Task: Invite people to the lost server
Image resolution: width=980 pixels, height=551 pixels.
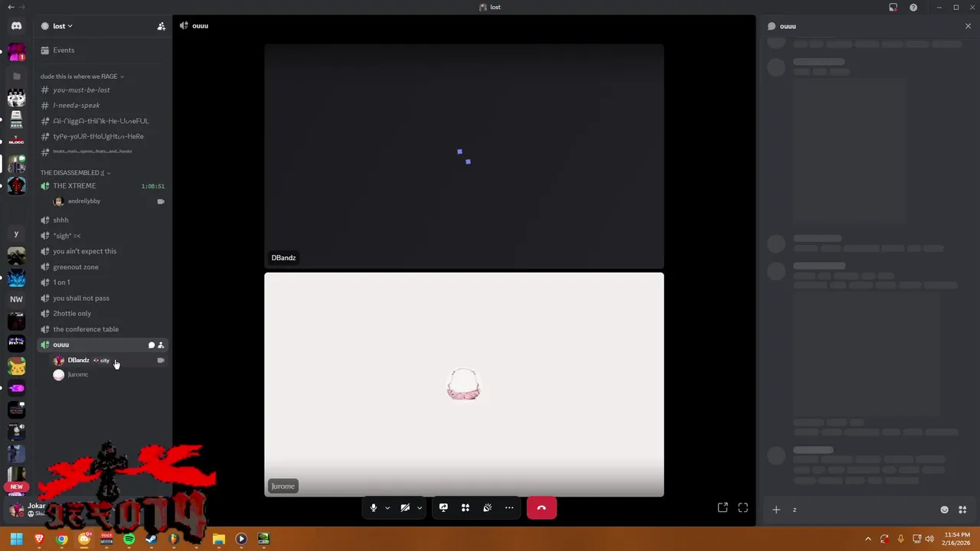Action: coord(161,26)
